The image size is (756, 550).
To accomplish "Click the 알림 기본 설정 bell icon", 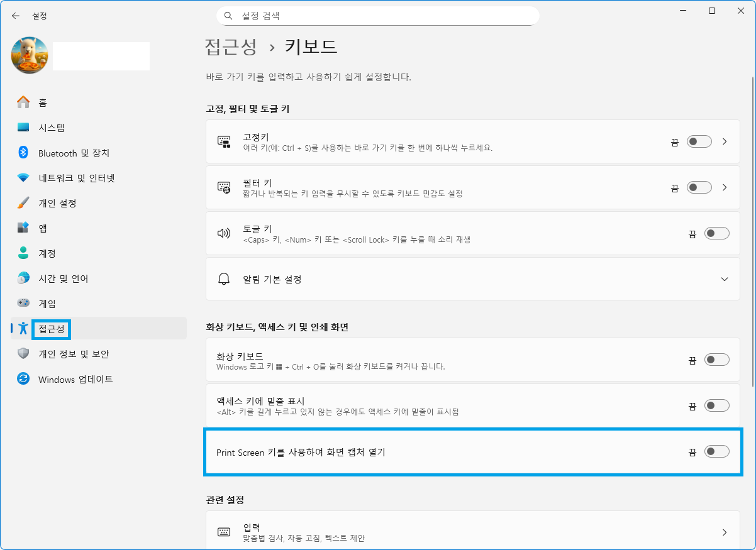I will [x=224, y=279].
